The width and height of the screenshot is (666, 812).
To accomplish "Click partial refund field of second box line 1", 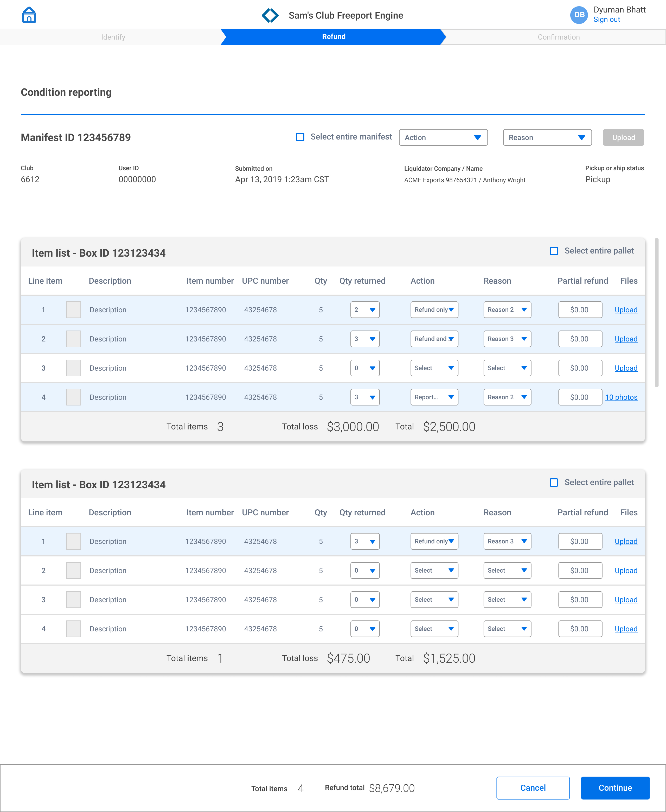I will point(580,541).
